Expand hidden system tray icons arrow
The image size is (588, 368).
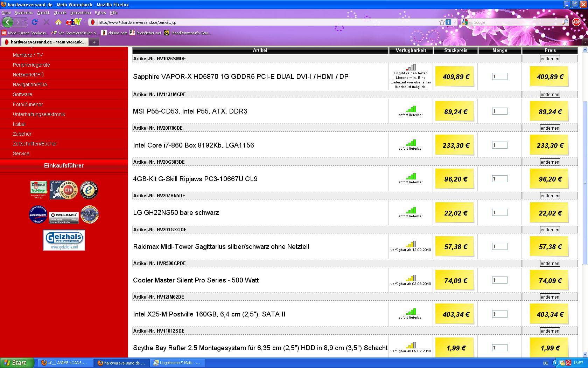coord(555,363)
